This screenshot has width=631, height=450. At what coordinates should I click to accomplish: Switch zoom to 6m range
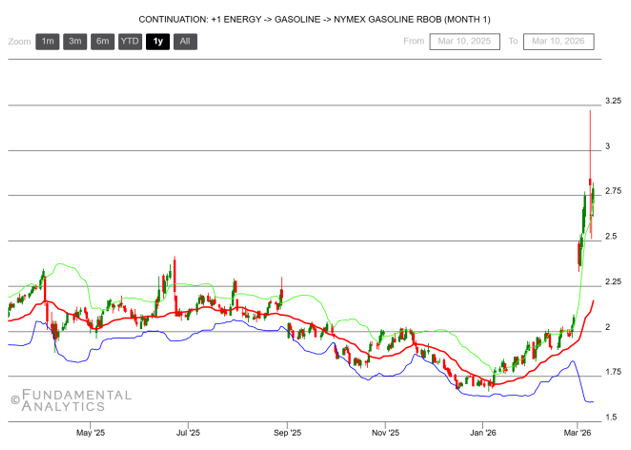coord(102,41)
